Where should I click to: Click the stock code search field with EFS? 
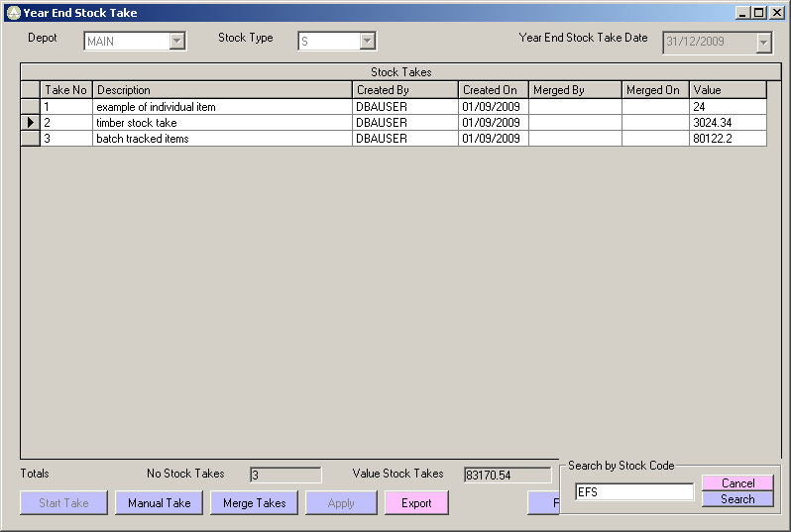pos(634,491)
